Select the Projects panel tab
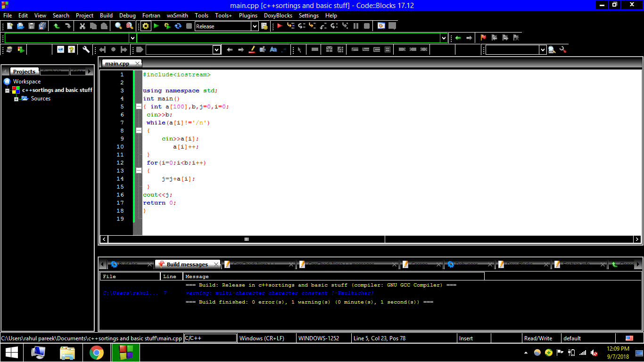644x362 pixels. click(24, 71)
